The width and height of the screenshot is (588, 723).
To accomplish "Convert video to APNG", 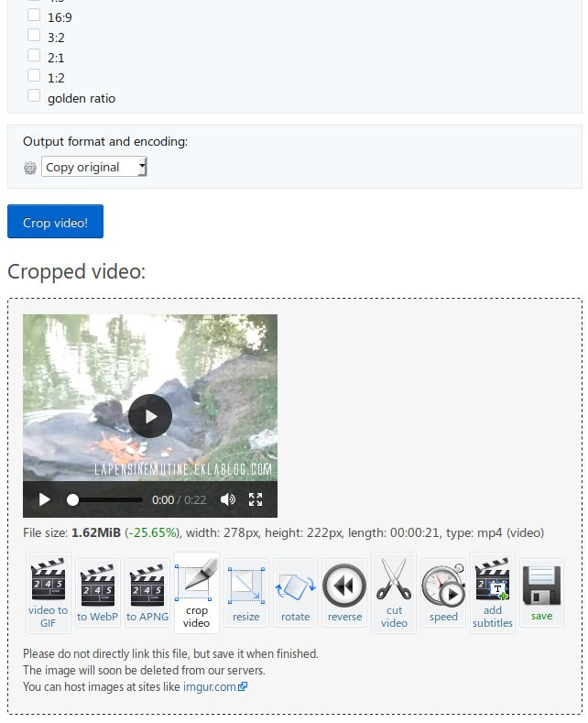I will point(147,593).
